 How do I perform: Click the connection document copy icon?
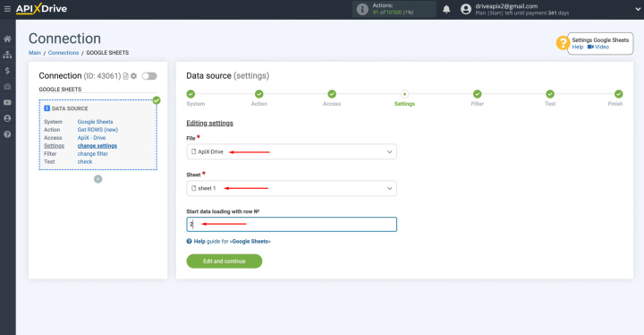(126, 76)
